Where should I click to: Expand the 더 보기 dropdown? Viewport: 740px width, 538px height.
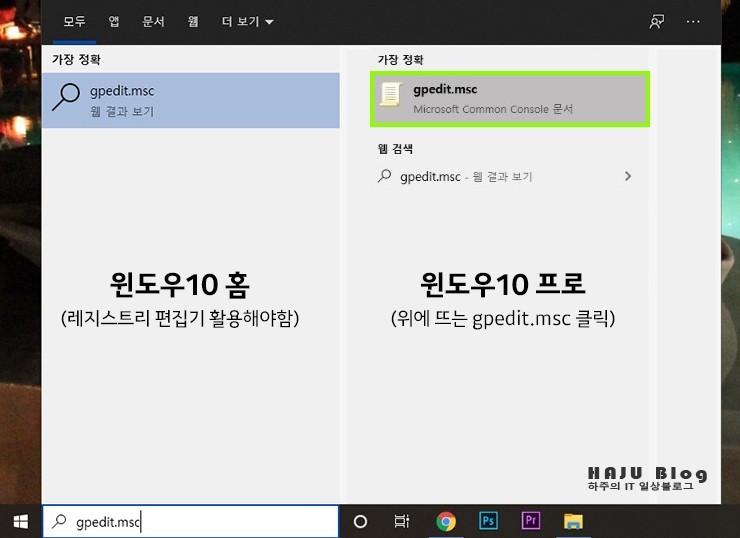(x=247, y=22)
